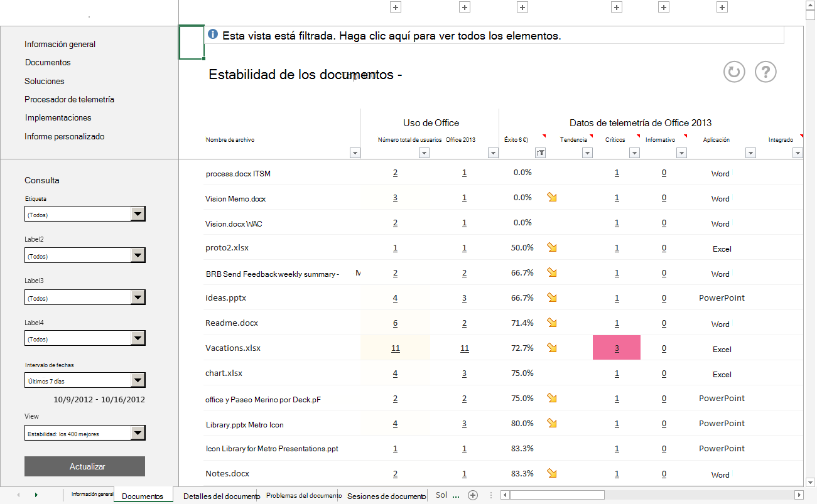Expand the column group above Críticos column

(x=617, y=7)
